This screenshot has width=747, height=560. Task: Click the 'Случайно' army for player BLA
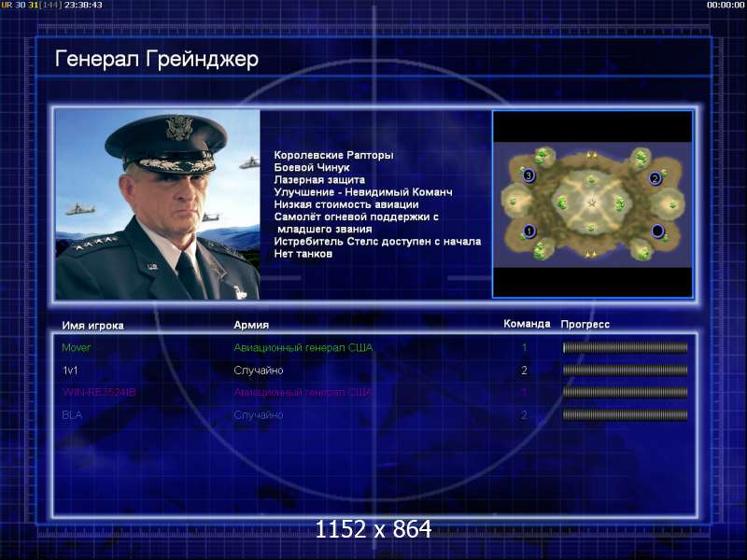click(259, 414)
